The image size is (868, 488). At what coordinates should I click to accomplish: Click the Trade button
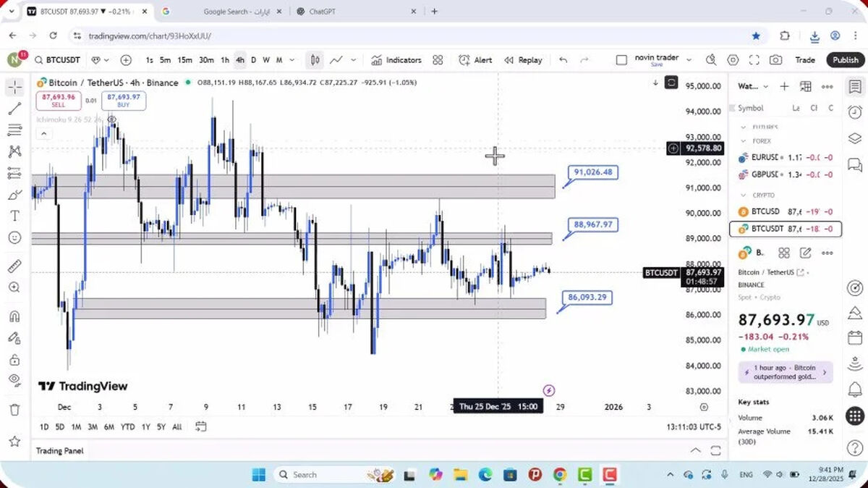click(x=805, y=60)
